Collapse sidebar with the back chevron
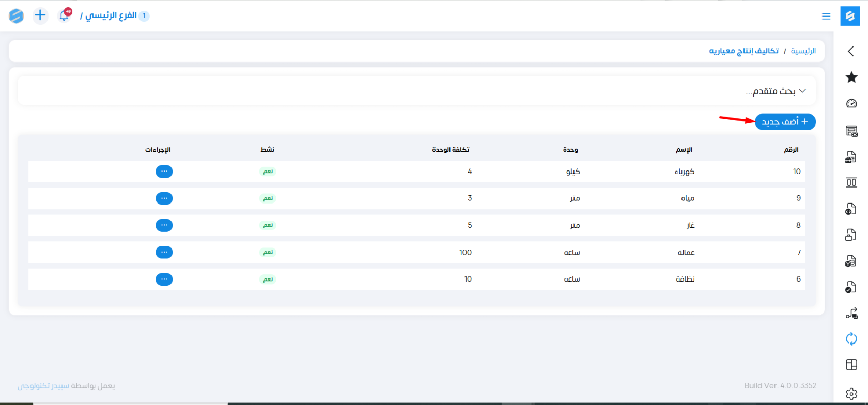The width and height of the screenshot is (868, 405). (851, 51)
